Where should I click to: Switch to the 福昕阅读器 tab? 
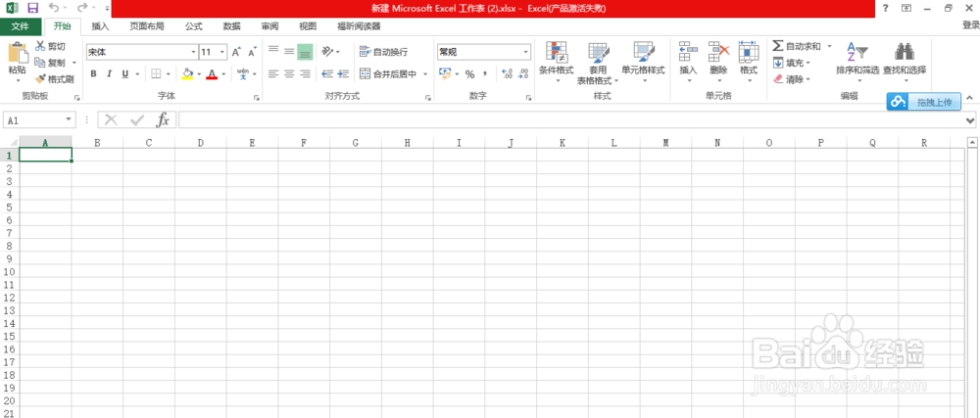coord(359,26)
